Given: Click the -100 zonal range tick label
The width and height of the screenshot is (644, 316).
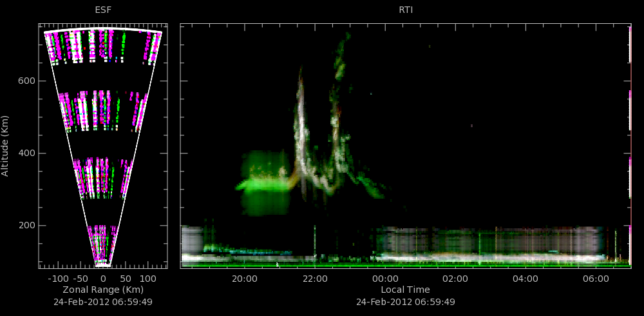Looking at the screenshot, I should pos(58,279).
